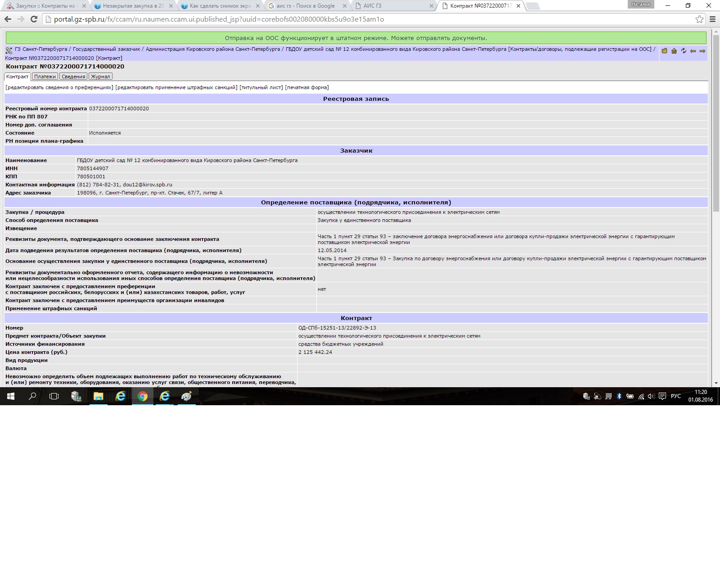Open the Сведения tab
The image size is (720, 588).
[x=73, y=77]
